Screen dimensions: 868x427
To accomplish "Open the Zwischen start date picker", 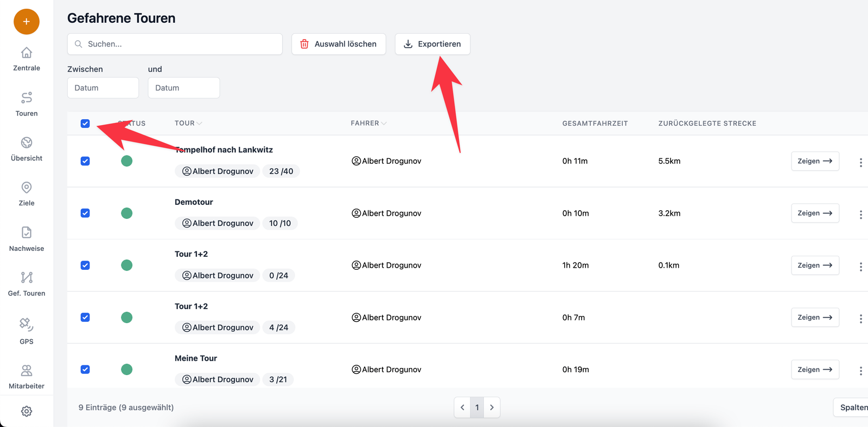I will 103,88.
